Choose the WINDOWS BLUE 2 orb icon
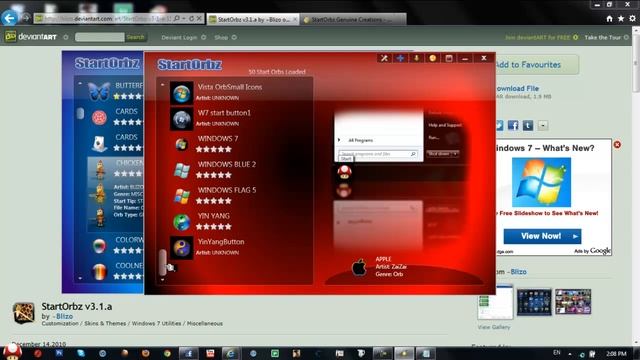The image size is (640, 360). click(181, 170)
